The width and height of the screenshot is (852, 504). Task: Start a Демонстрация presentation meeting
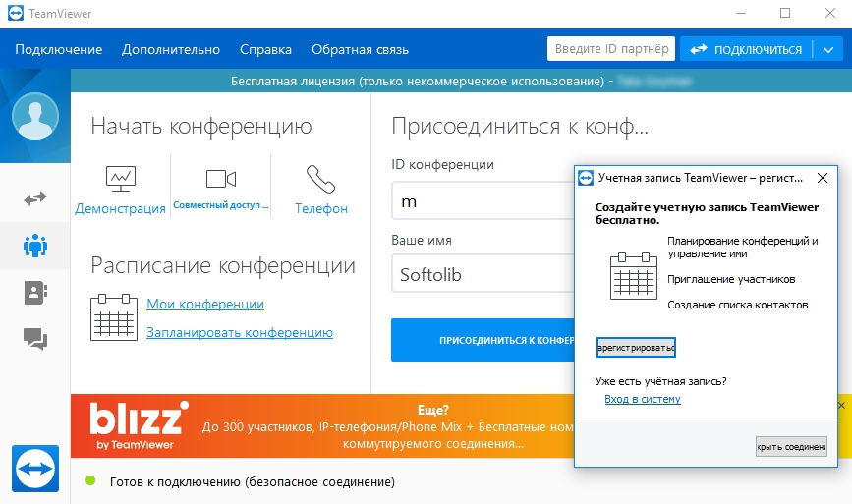(120, 190)
